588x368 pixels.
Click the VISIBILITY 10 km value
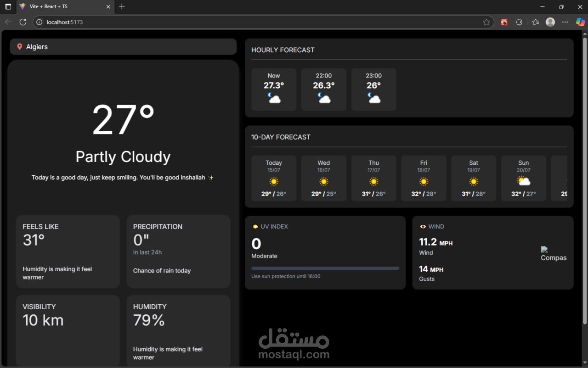(x=43, y=320)
